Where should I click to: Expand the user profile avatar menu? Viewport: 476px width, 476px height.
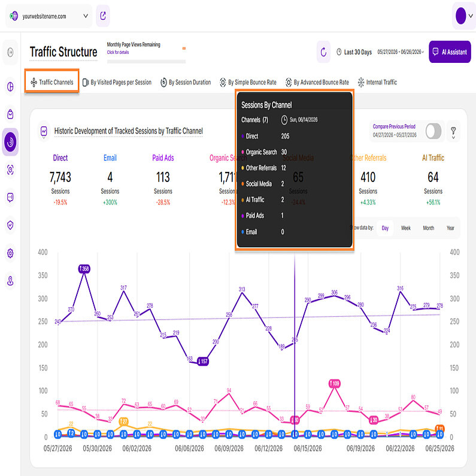click(x=464, y=16)
